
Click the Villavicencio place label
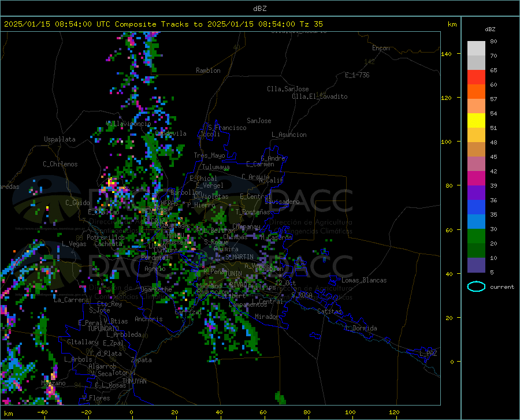[x=128, y=124]
